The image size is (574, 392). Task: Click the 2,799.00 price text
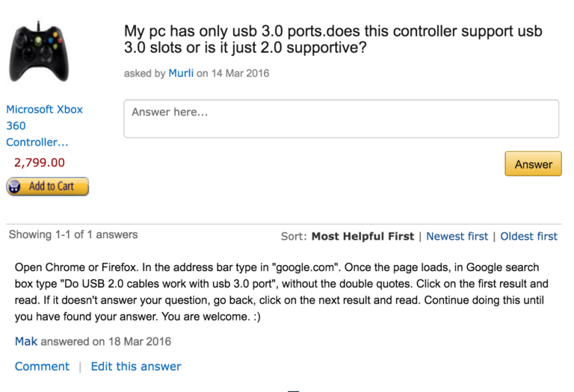[x=40, y=162]
